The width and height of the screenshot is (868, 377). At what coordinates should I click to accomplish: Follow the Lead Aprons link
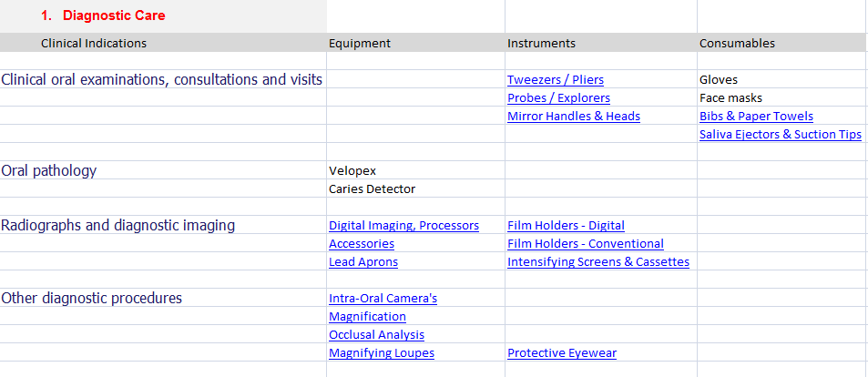363,262
